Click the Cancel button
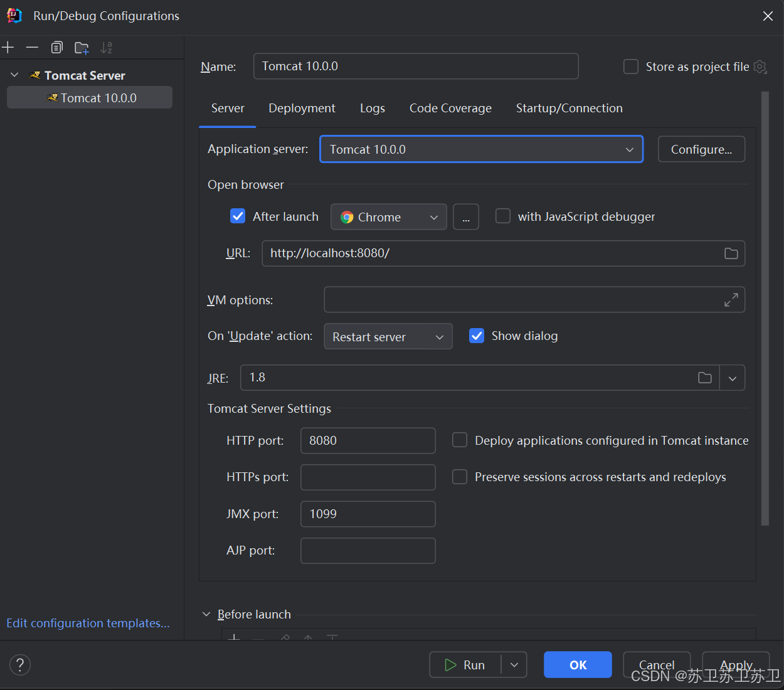The width and height of the screenshot is (784, 690). click(657, 665)
